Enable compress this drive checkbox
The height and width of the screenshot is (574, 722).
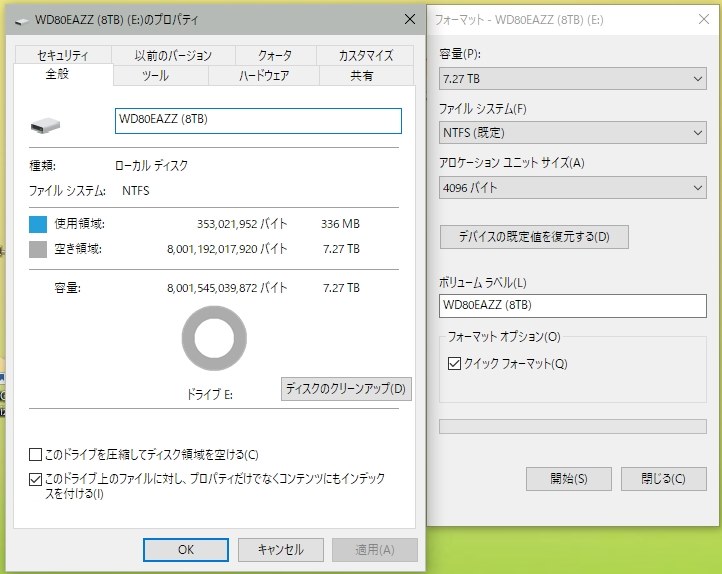(x=35, y=455)
